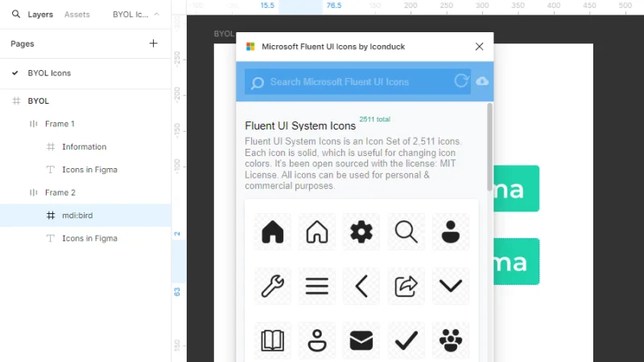Choose the open book icon
The height and width of the screenshot is (362, 644).
tap(273, 340)
